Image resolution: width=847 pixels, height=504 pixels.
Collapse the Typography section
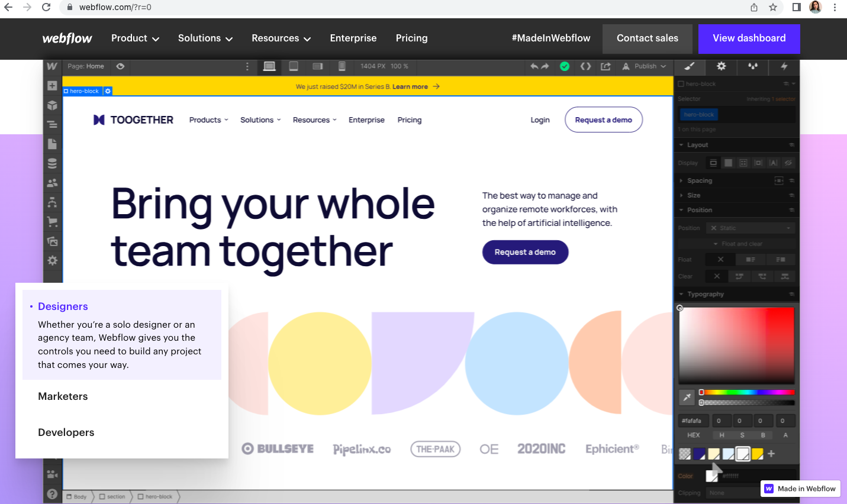(x=737, y=294)
